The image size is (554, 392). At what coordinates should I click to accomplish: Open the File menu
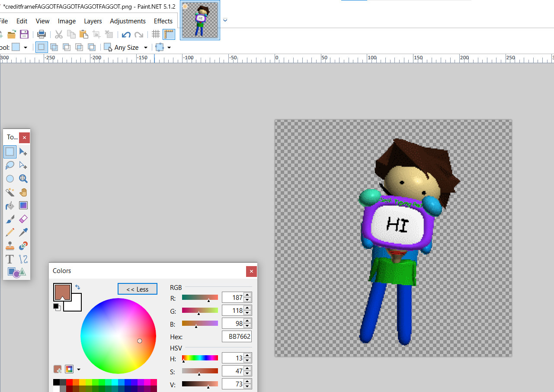[x=4, y=21]
